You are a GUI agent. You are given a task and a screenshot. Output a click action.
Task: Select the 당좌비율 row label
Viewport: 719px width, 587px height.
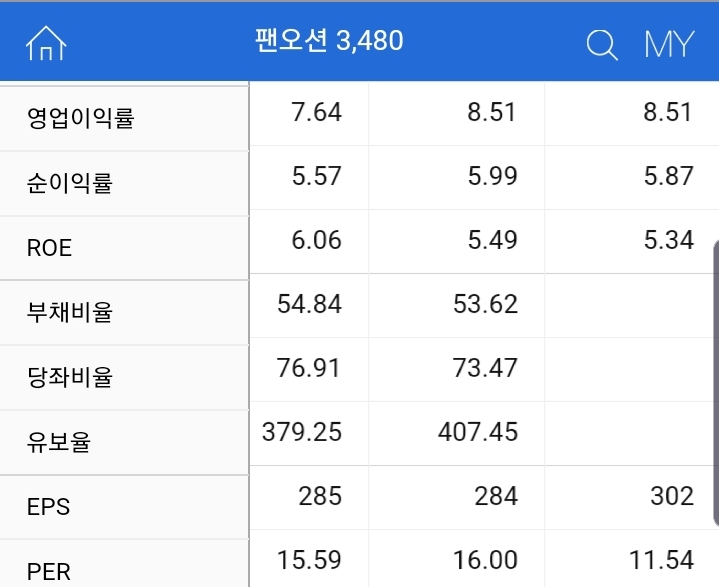coord(70,377)
